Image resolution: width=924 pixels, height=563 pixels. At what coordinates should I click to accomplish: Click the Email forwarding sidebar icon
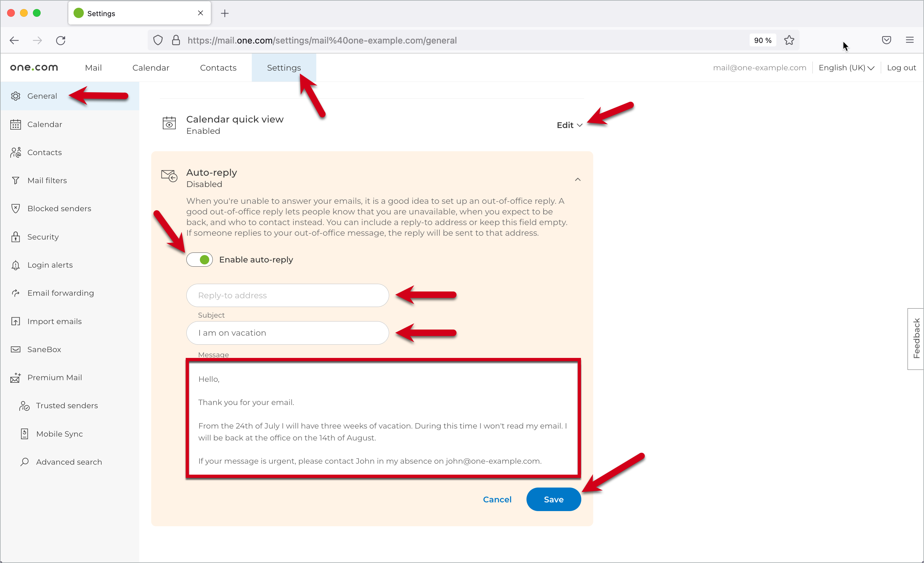tap(17, 293)
